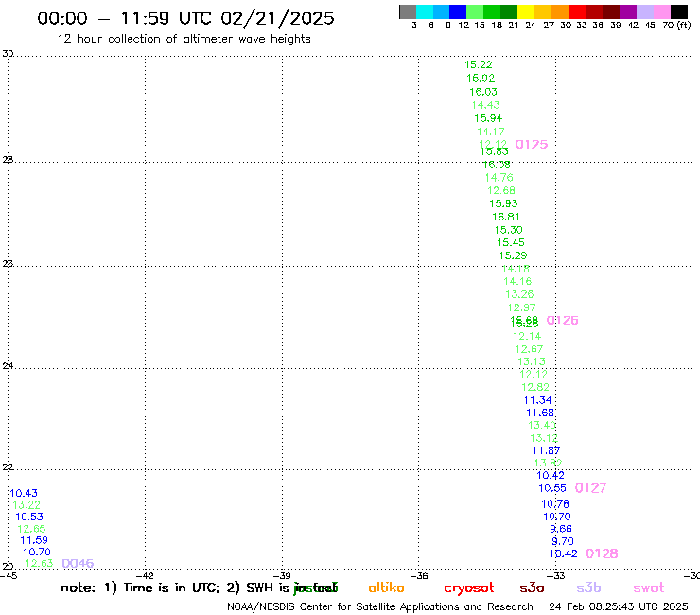This screenshot has height=615, width=700.
Task: Pick the purple swatch in the color scale
Action: tap(628, 11)
